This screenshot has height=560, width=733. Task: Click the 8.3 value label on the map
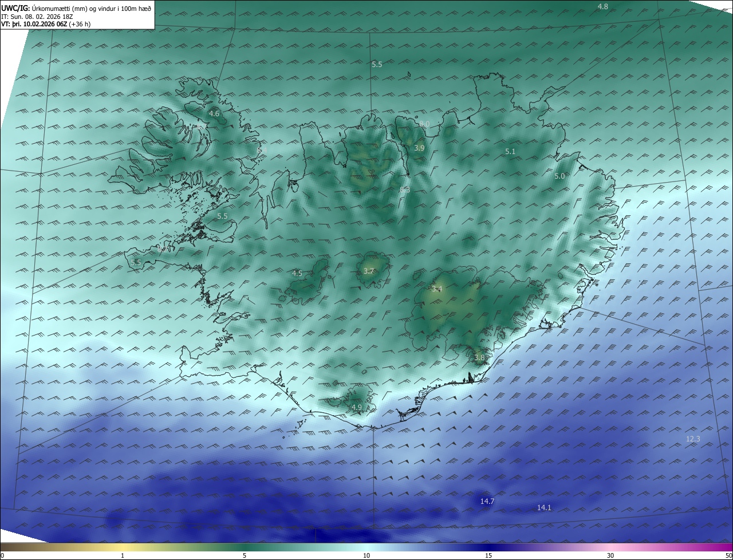[x=405, y=190]
